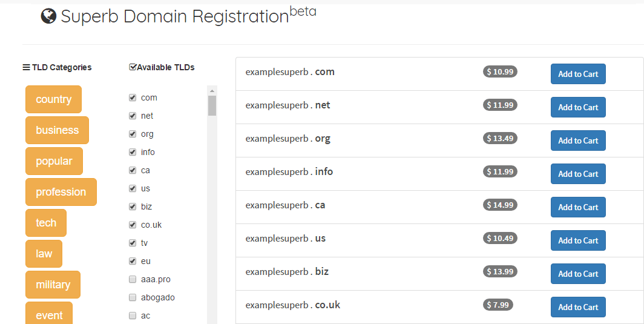Enable the aaa.pro TLD checkbox

pos(132,279)
